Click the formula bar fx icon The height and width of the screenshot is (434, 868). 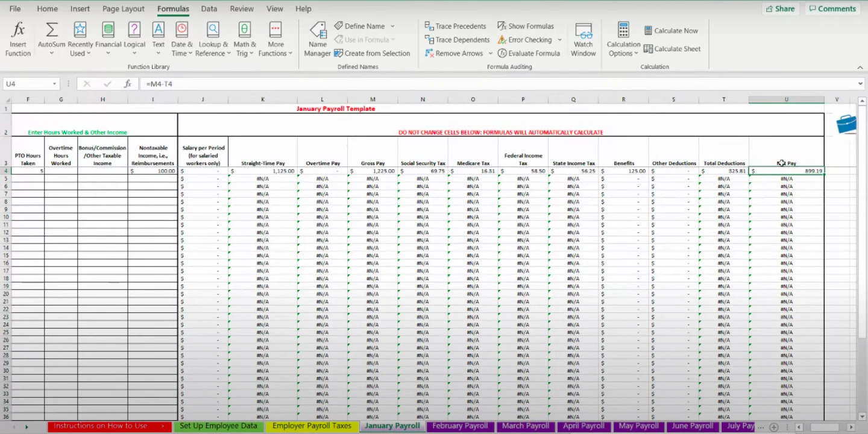(128, 84)
